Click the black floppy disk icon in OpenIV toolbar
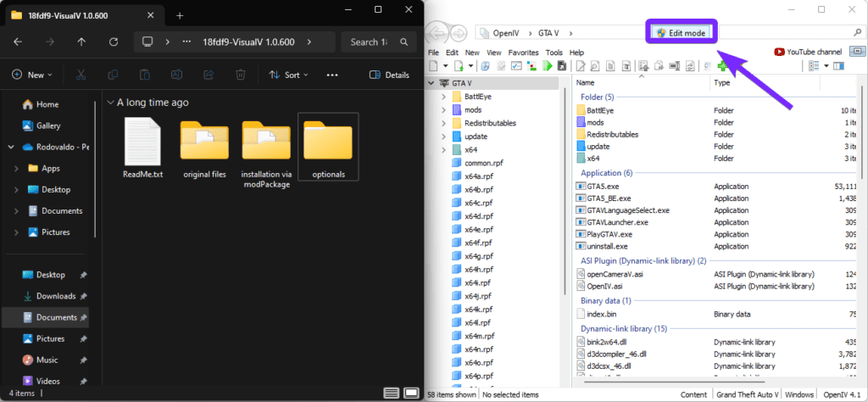 pyautogui.click(x=563, y=66)
